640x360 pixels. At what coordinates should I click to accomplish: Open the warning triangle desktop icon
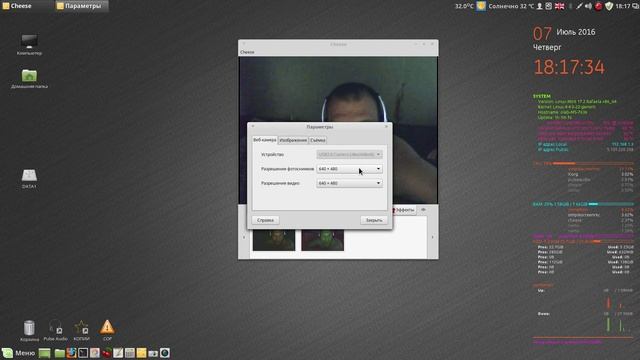point(107,330)
